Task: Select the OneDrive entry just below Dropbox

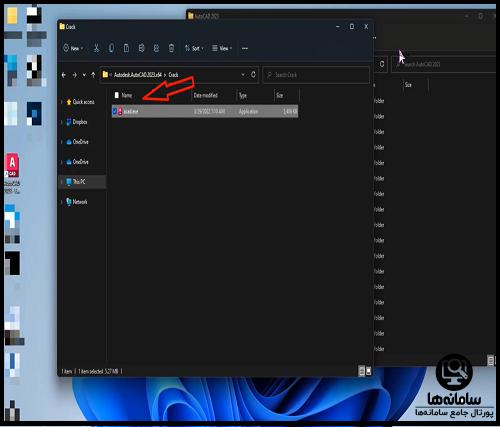Action: 81,142
